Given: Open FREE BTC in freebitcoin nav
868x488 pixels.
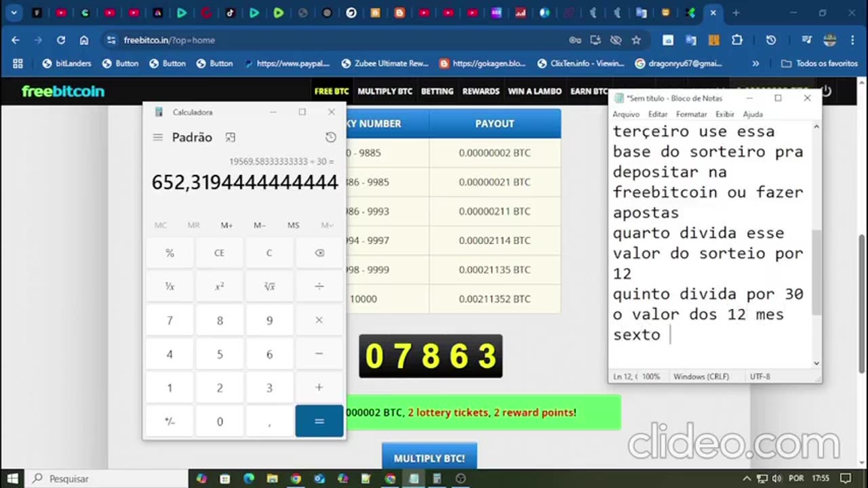Looking at the screenshot, I should pyautogui.click(x=332, y=91).
